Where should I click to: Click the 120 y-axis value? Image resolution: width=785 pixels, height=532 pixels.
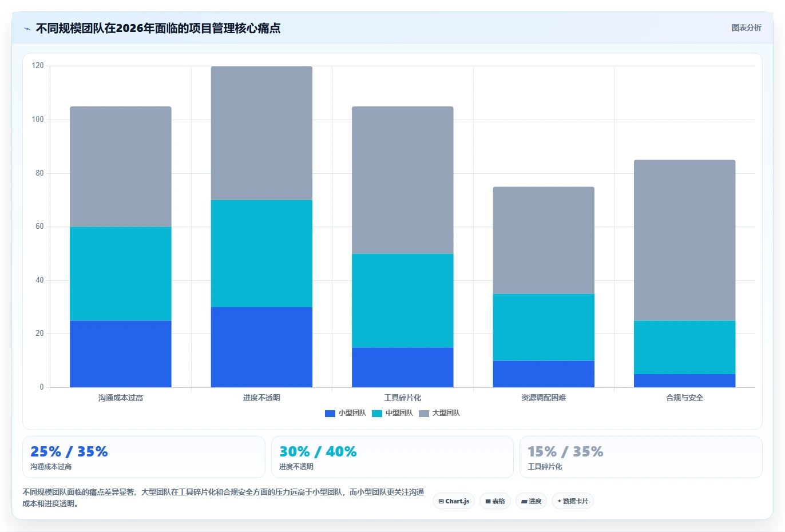click(38, 66)
